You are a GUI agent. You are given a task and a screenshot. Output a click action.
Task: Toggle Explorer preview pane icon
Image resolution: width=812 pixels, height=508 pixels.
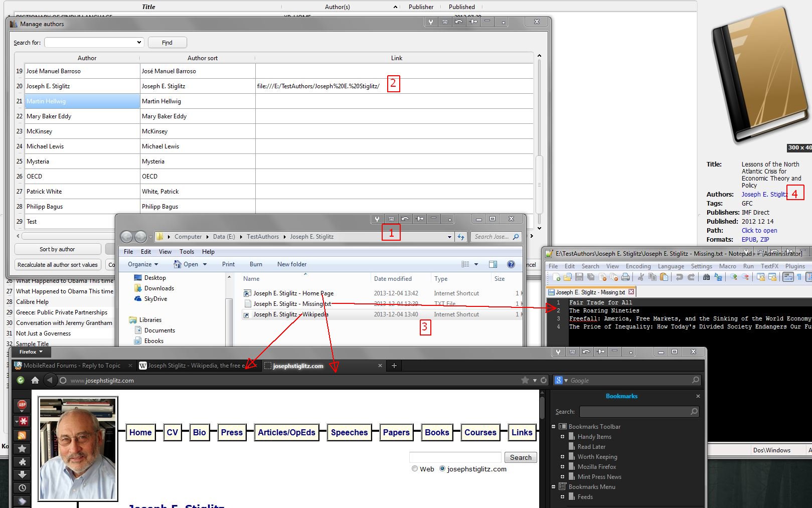tap(493, 264)
